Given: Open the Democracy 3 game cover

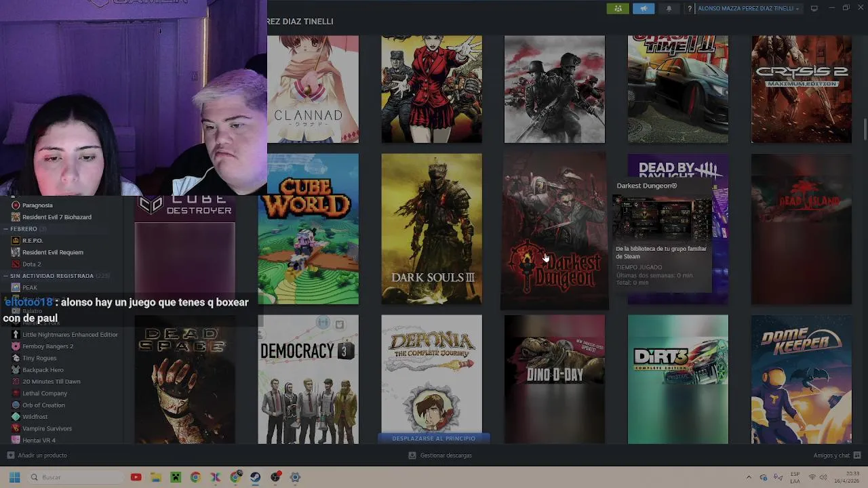Looking at the screenshot, I should click(x=308, y=380).
